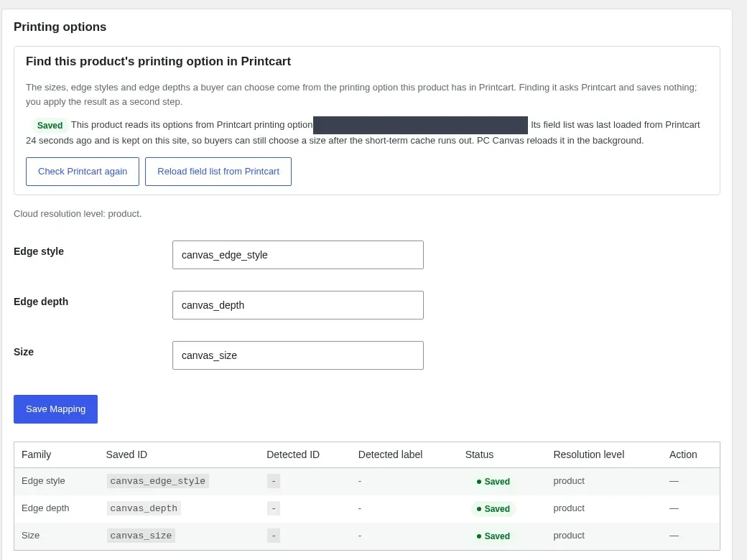Select the canvas_size code in the table
747x560 pixels.
point(141,536)
